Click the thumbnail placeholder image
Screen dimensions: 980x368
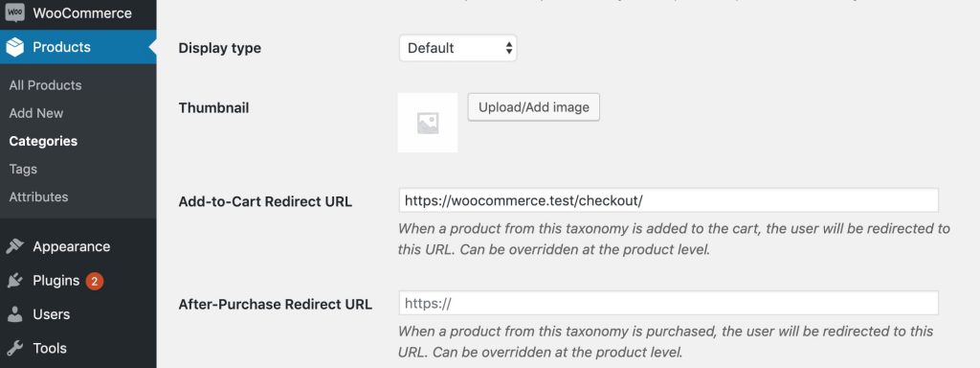click(428, 123)
